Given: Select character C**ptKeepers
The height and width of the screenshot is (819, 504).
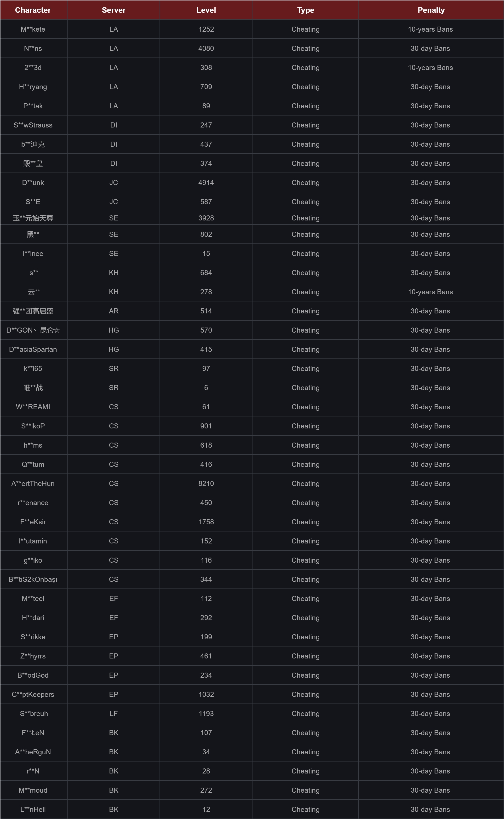Looking at the screenshot, I should click(33, 694).
